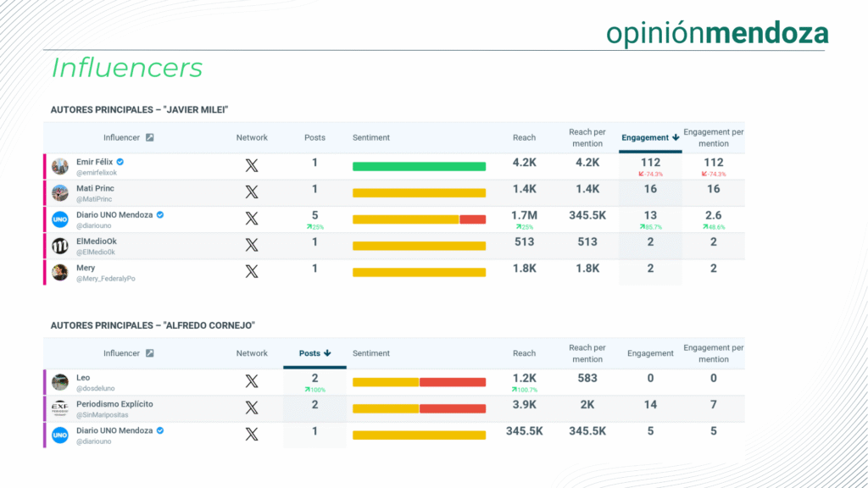Select the Sentiment header in Milei table
The image size is (868, 488).
click(x=371, y=137)
